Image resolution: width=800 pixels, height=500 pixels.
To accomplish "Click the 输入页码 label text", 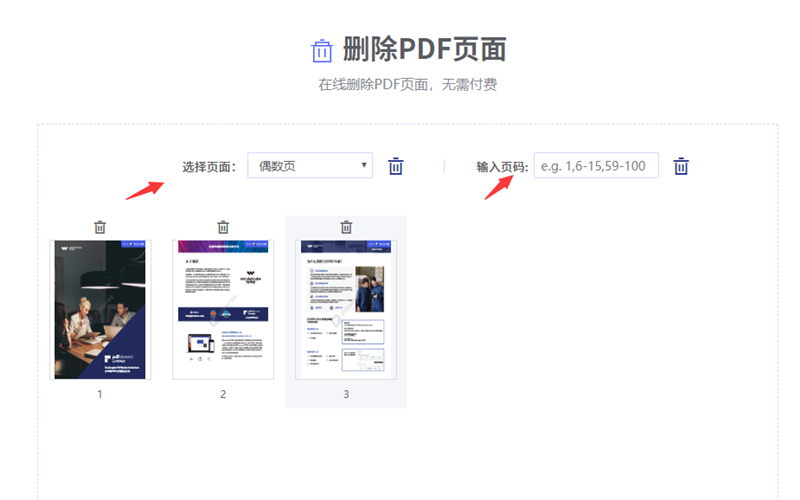I will click(x=501, y=166).
